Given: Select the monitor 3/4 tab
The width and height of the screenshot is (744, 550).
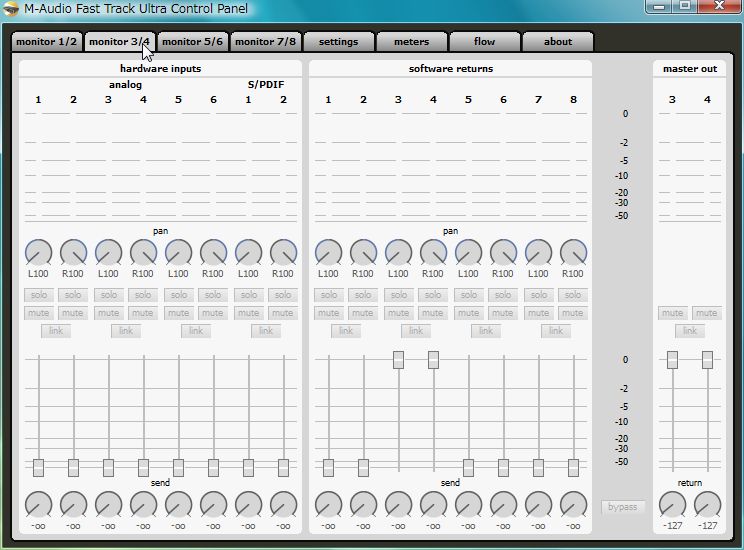Looking at the screenshot, I should (x=120, y=42).
